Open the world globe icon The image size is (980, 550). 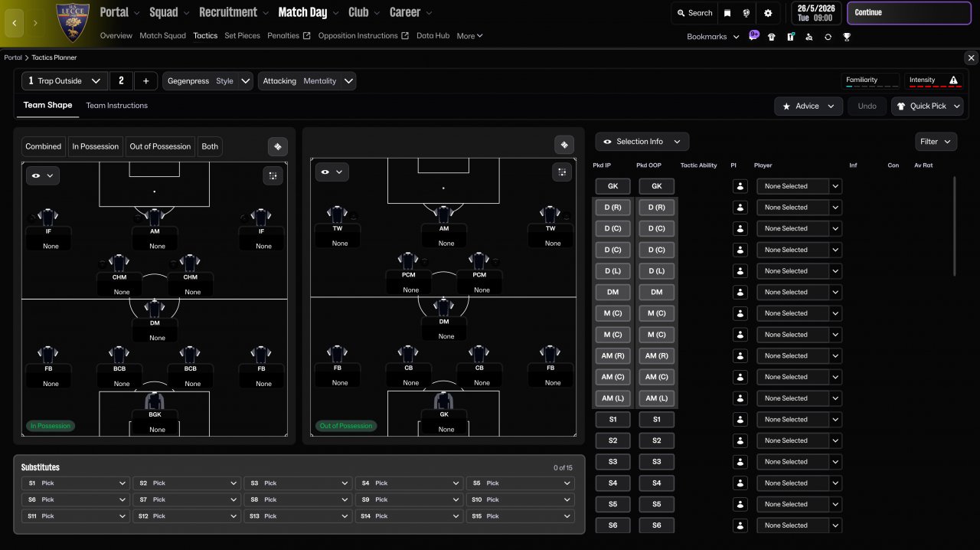tap(746, 13)
